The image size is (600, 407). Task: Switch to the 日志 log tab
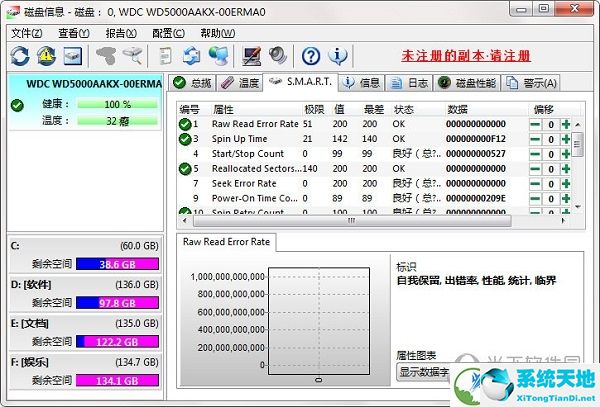(409, 83)
